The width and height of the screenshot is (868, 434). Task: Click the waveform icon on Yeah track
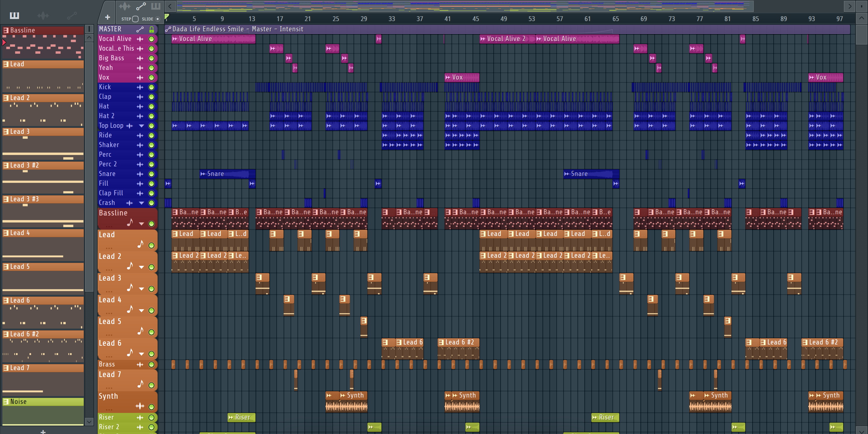(x=140, y=68)
